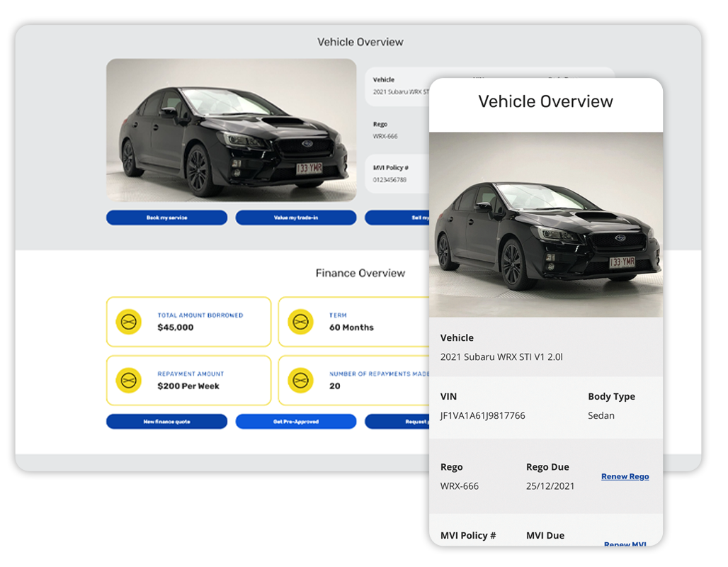
Task: Select the Sedan body type value
Action: click(601, 415)
